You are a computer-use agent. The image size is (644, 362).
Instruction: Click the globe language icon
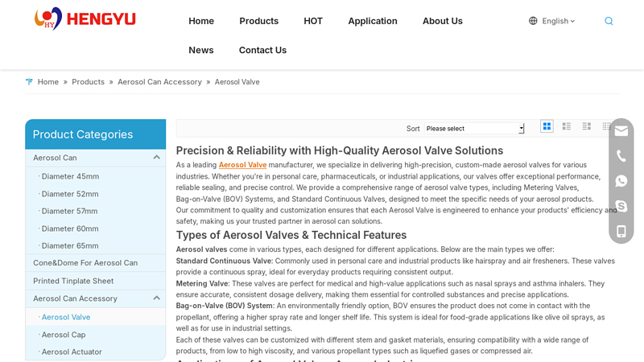pos(533,21)
